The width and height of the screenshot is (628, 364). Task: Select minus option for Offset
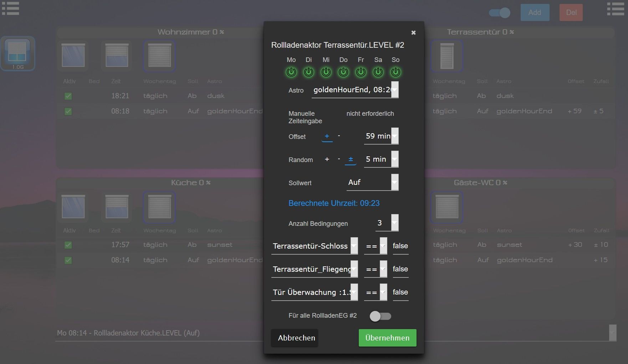[339, 136]
